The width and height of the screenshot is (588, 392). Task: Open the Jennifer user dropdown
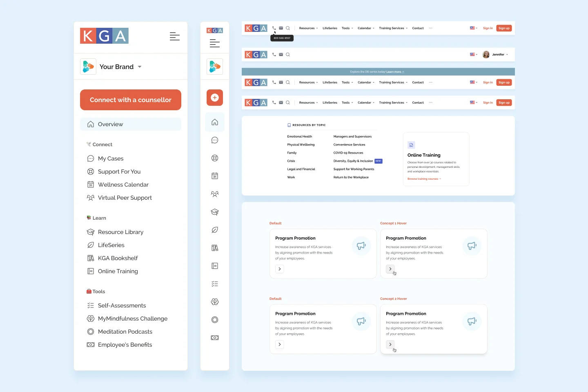click(495, 54)
